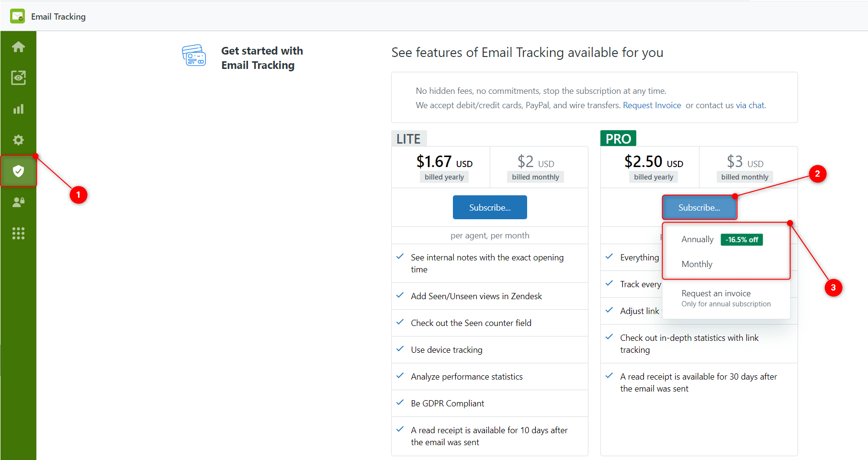Follow the Request Invoice link
This screenshot has height=460, width=868.
click(x=652, y=105)
